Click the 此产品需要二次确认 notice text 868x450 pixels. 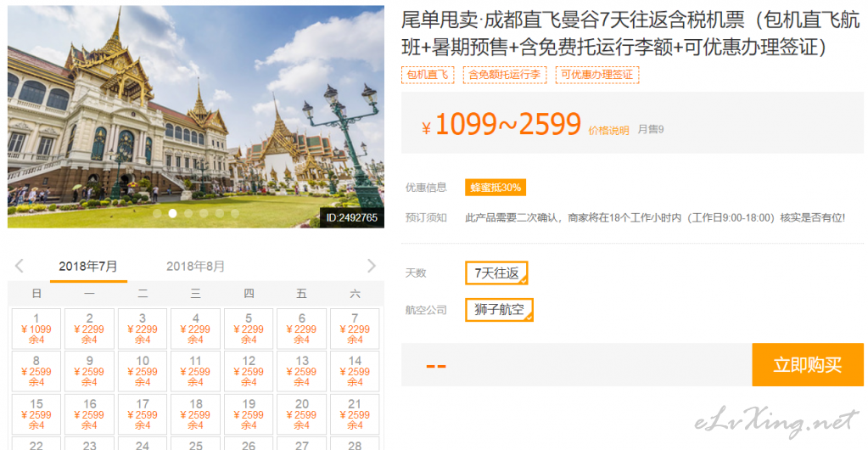tap(655, 218)
